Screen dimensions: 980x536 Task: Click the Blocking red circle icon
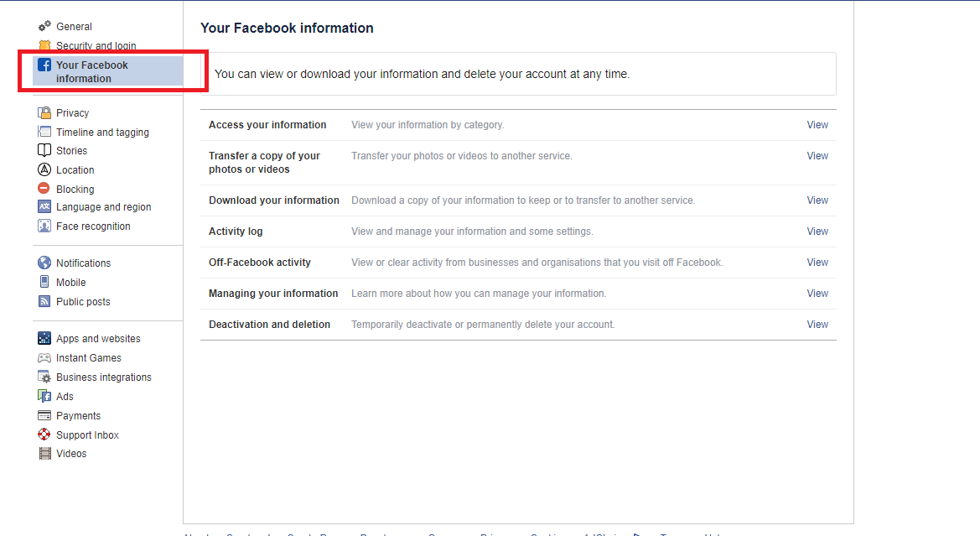pos(44,189)
